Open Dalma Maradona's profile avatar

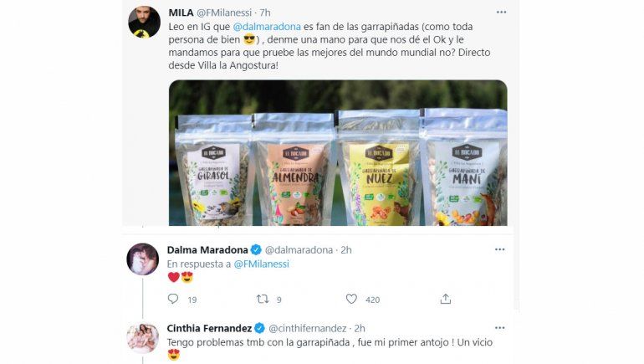pyautogui.click(x=143, y=259)
